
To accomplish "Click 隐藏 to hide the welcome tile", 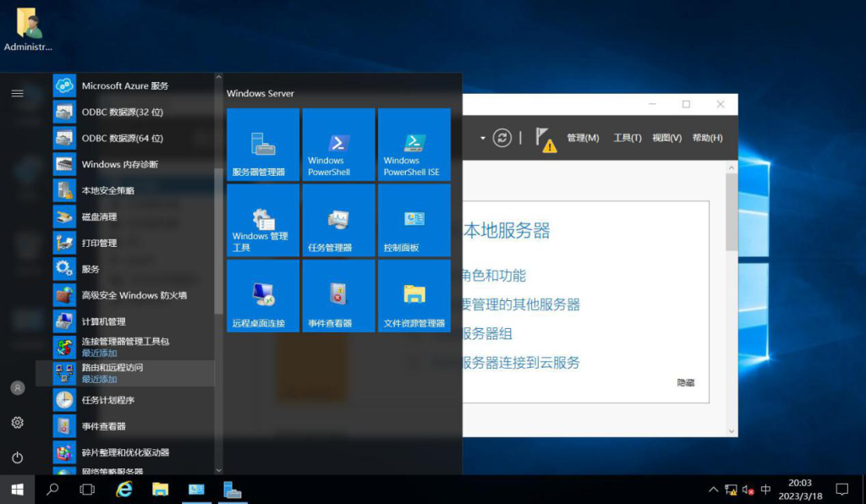I will [x=685, y=382].
